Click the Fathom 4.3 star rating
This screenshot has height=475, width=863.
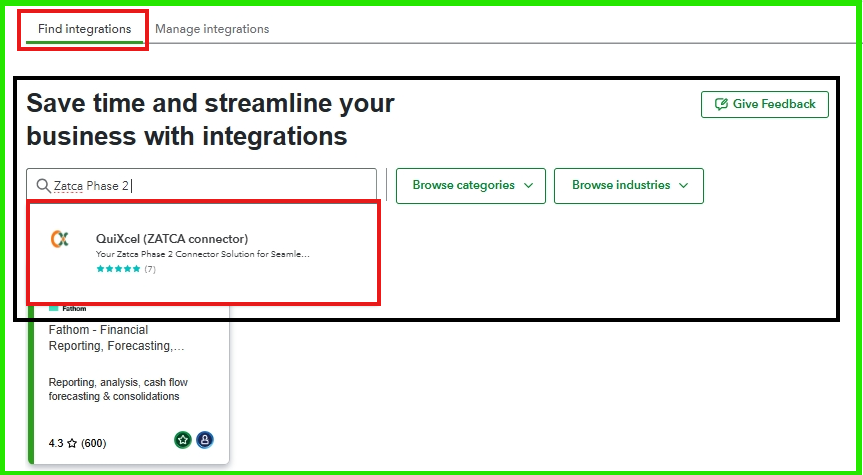77,443
